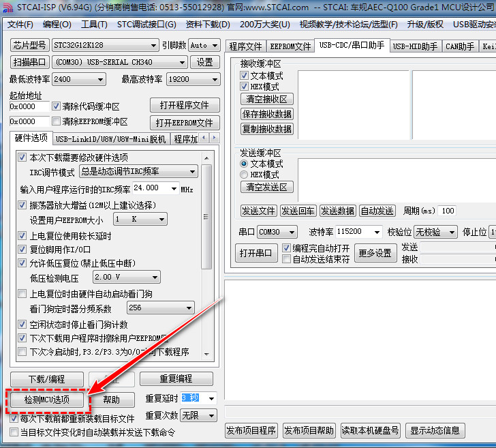Switch to the USB-HID助手 tab
Image resolution: width=496 pixels, height=448 pixels.
coord(416,46)
